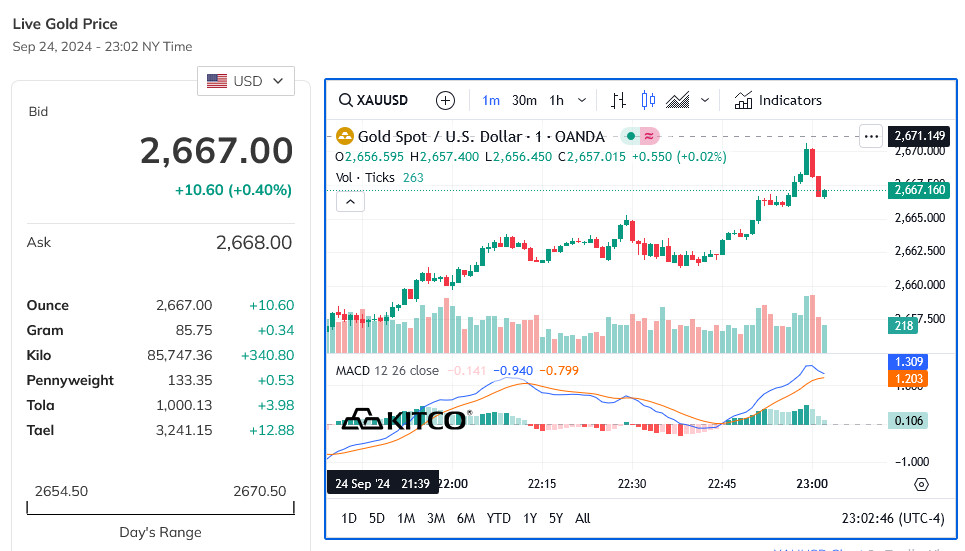Switch chart to 30m interval
965x551 pixels.
524,100
